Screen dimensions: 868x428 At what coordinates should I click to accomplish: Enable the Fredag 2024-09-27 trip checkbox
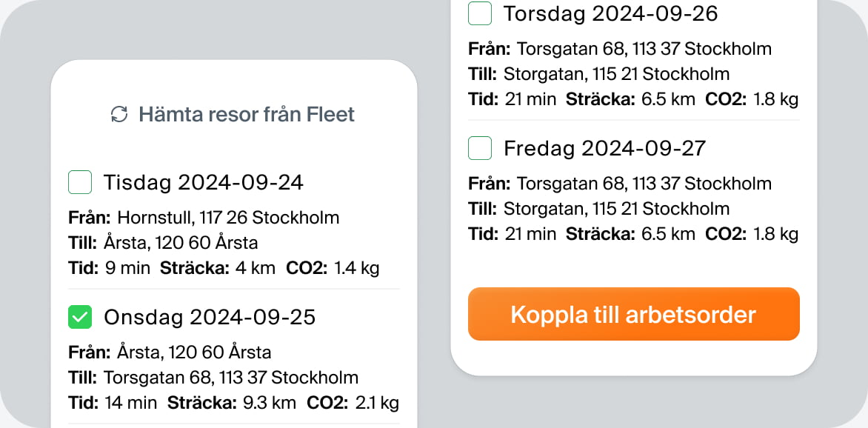tap(480, 148)
